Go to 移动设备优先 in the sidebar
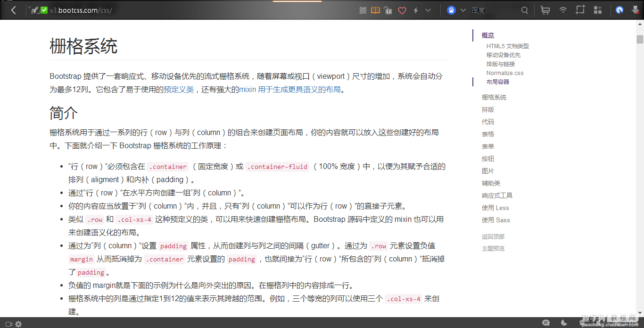Image resolution: width=644 pixels, height=328 pixels. [x=504, y=55]
